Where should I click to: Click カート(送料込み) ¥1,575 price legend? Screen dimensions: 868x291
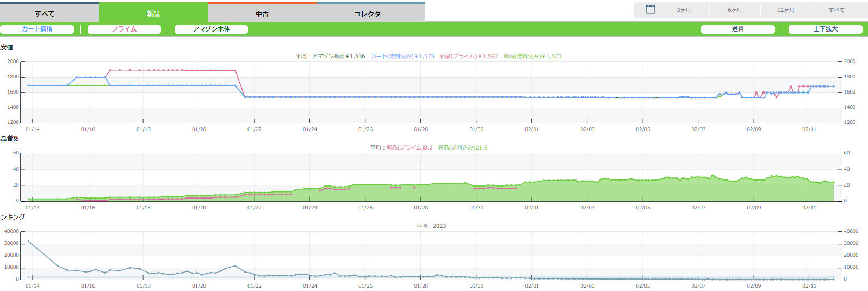[x=402, y=56]
